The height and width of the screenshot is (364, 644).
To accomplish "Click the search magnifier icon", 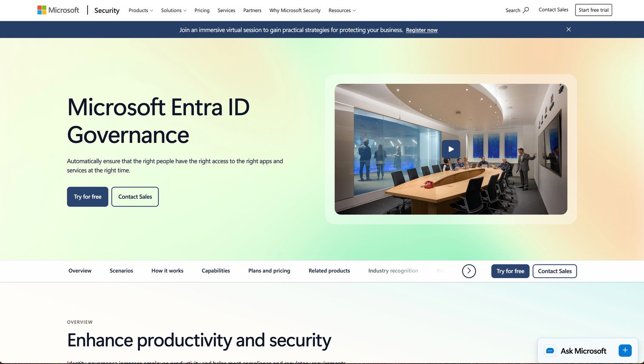I will [526, 10].
